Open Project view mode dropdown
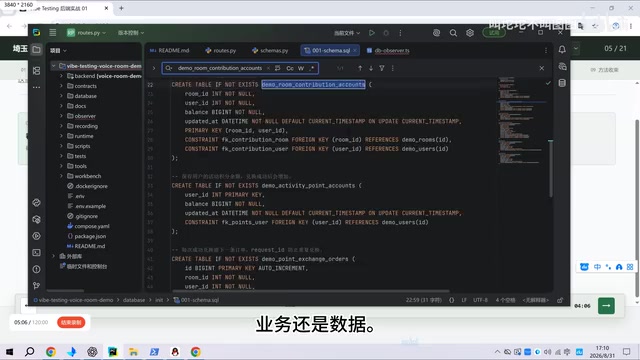The image size is (640, 360). 58,51
